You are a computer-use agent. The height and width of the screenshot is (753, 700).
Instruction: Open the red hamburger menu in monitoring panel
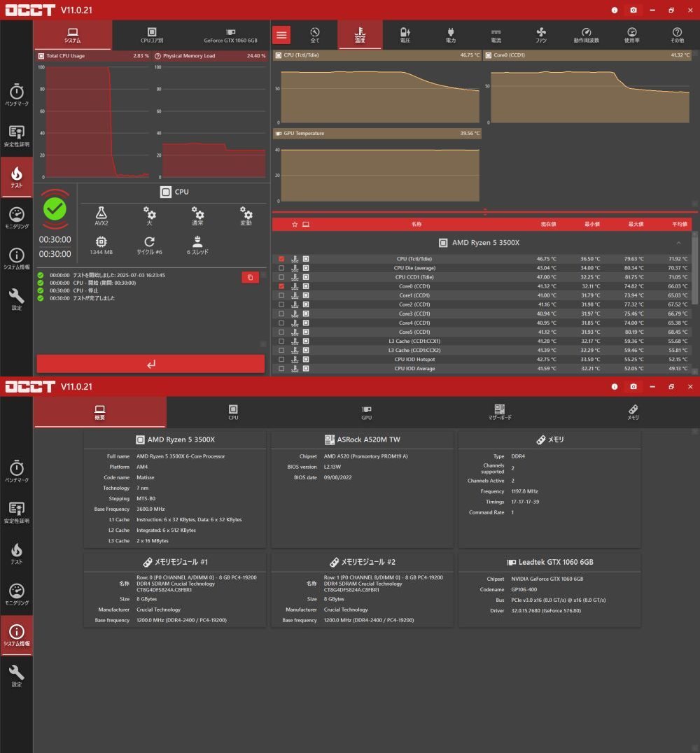tap(281, 34)
